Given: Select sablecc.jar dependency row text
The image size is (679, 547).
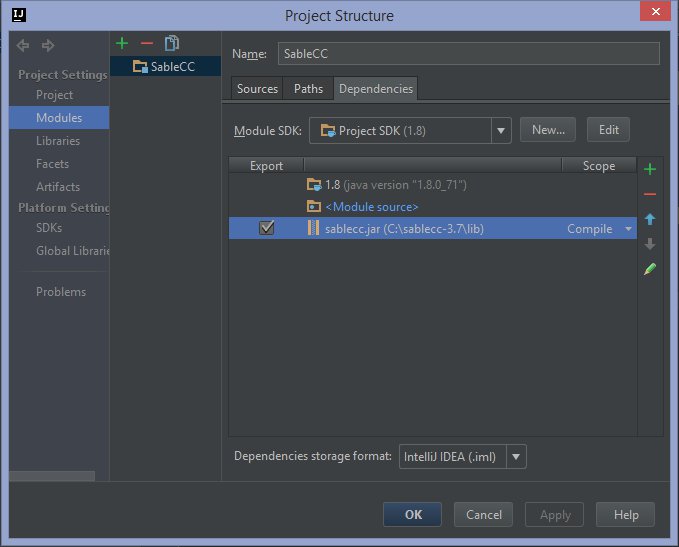Looking at the screenshot, I should (x=404, y=229).
